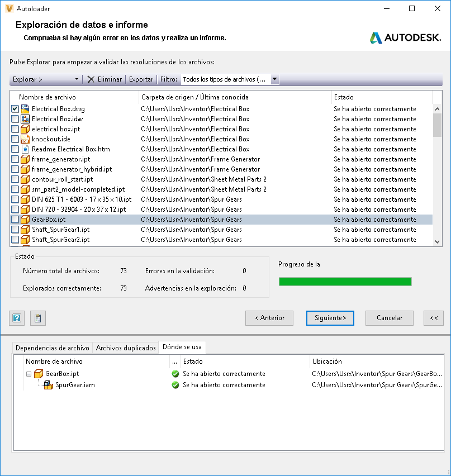The width and height of the screenshot is (451, 476).
Task: Enable the frame_generator.ipt checkbox
Action: (x=15, y=159)
